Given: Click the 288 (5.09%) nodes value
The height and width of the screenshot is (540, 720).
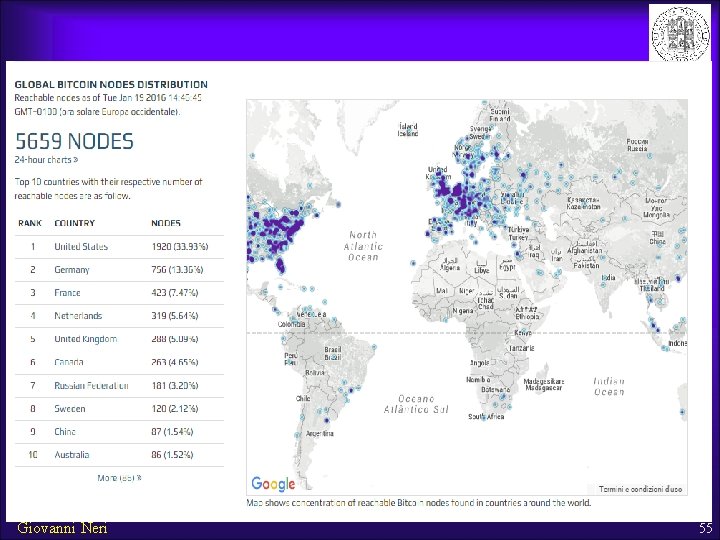Looking at the screenshot, I should [x=174, y=339].
